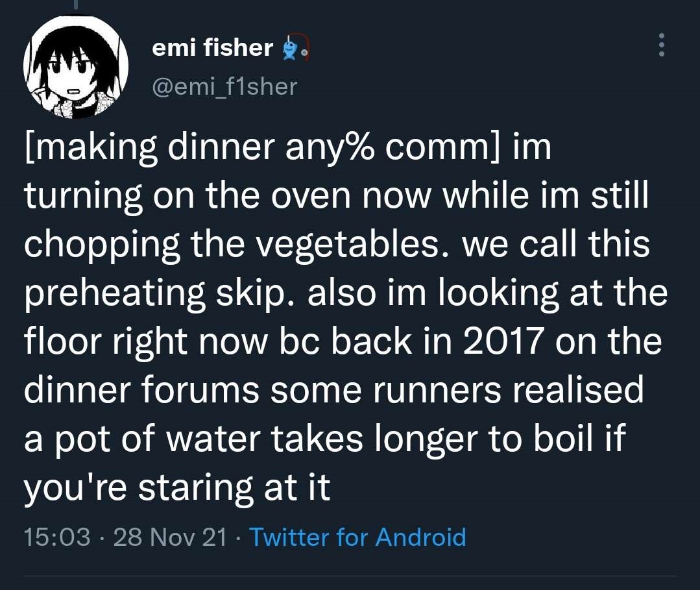Click the thread connector line above the avatar
The height and width of the screenshot is (590, 700).
pos(75,4)
